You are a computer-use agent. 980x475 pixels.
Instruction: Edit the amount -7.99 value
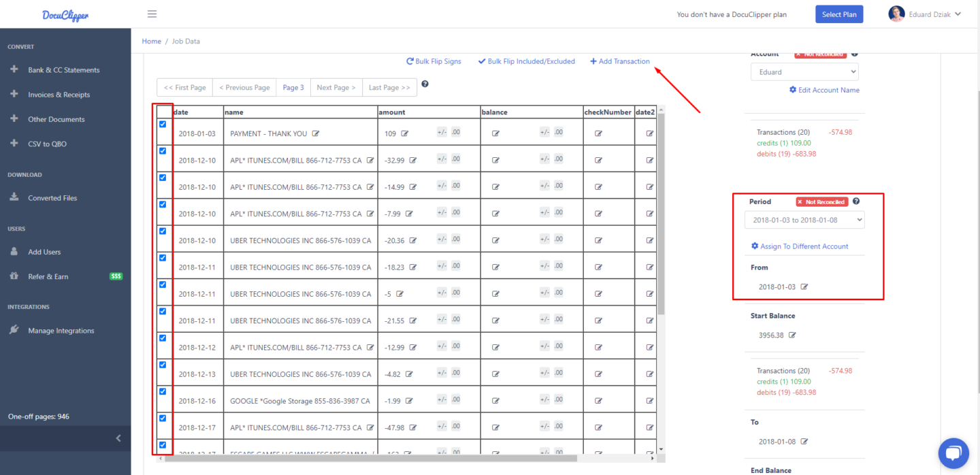[409, 214]
